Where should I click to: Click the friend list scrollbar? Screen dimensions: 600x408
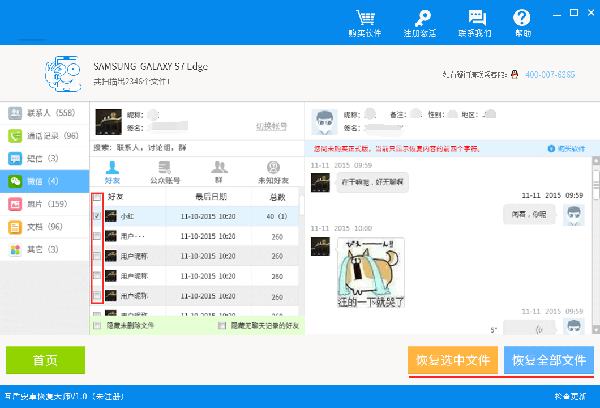pos(301,205)
